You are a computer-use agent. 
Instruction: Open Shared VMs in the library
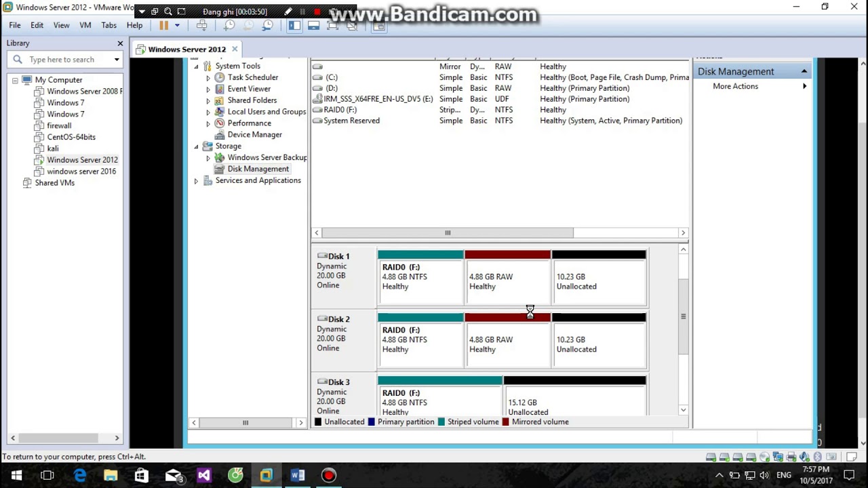tap(54, 183)
